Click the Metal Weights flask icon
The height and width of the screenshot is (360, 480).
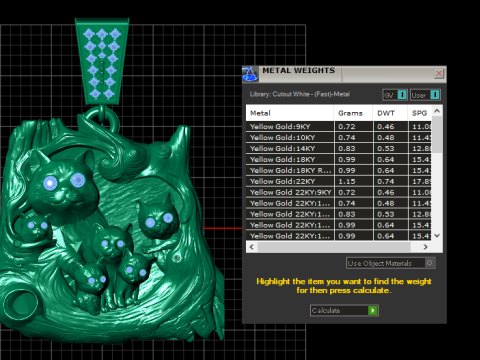point(250,74)
